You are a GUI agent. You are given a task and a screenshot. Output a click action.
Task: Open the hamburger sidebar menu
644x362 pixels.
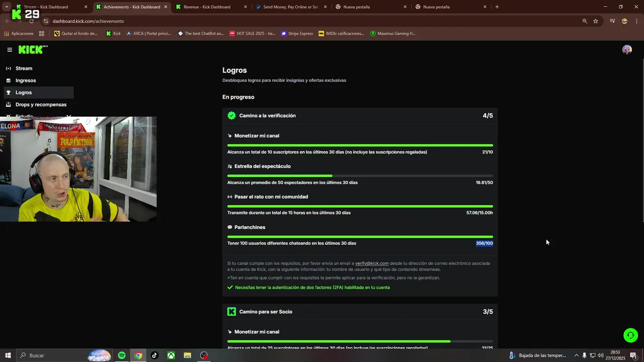coord(10,50)
